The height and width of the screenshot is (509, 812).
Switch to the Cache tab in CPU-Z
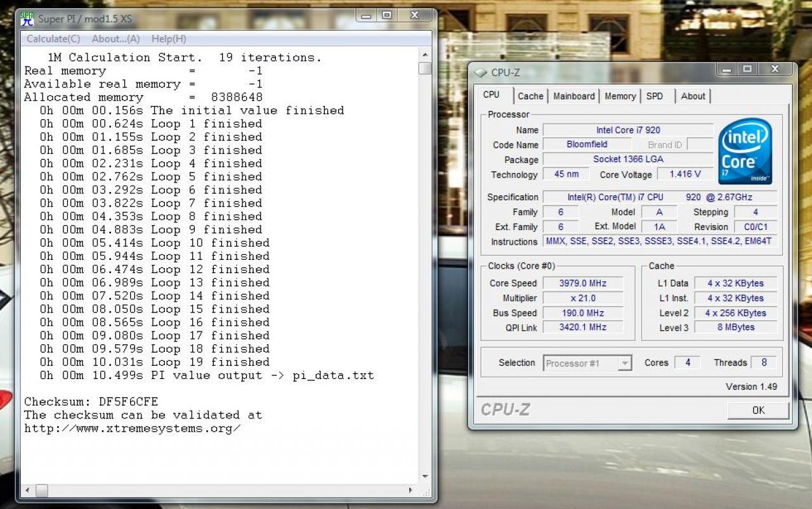click(530, 96)
